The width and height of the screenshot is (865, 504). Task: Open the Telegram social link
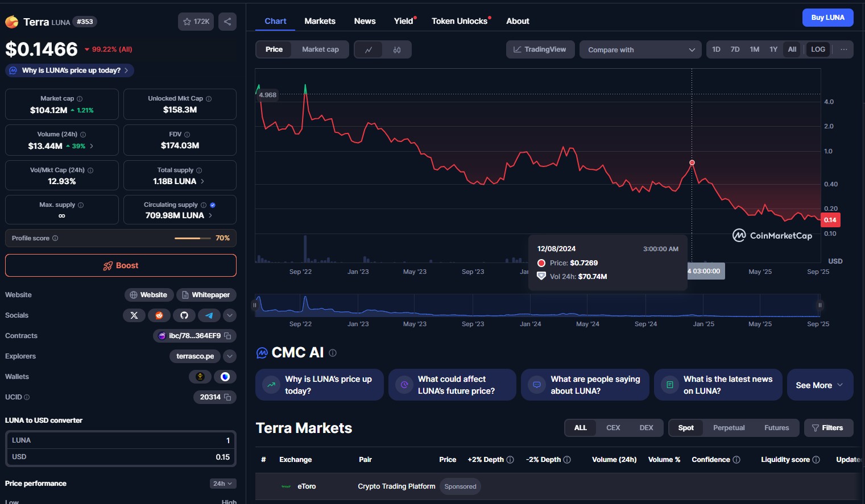[x=209, y=315]
